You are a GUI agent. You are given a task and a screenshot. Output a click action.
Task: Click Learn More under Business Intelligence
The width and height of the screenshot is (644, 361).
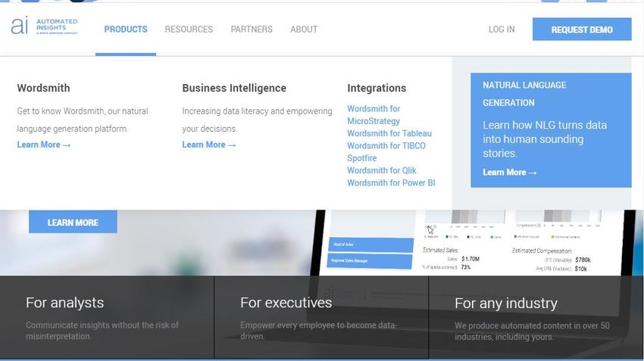(209, 145)
